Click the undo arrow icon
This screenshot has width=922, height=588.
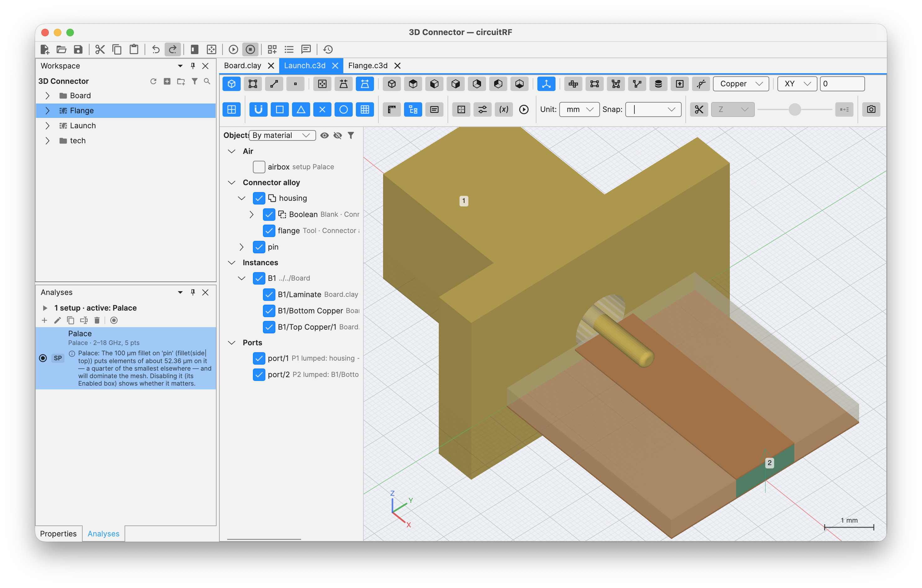[x=156, y=49]
